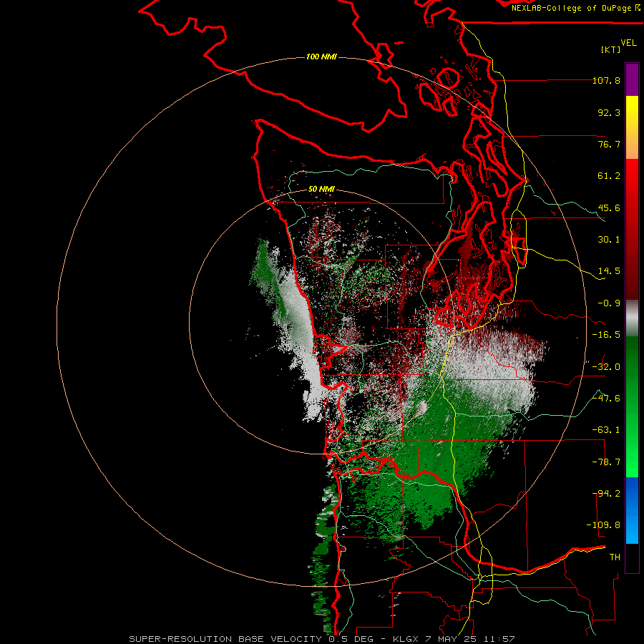Screen dimensions: 644x644
Task: Click the blue segment of velocity color bar
Action: [632, 510]
